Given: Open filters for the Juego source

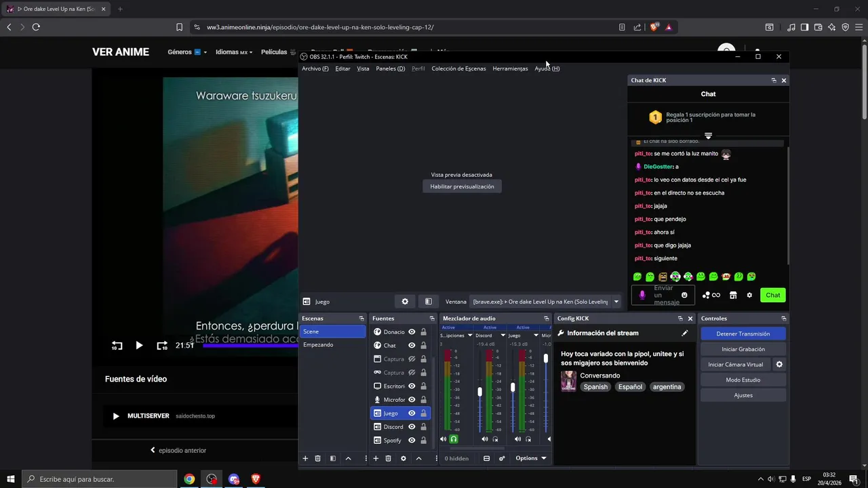Looking at the screenshot, I should pyautogui.click(x=429, y=302).
